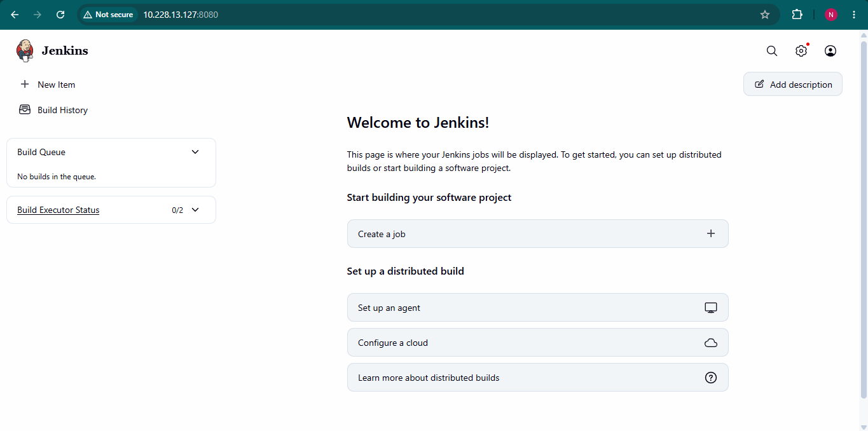Screen dimensions: 868x431
Task: Click the Not secure warning badge
Action: [x=108, y=15]
